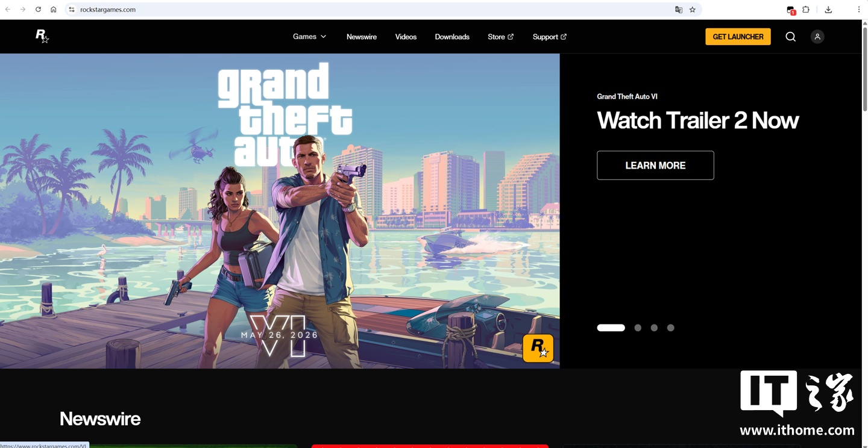Open browser downloads arrow icon
This screenshot has height=448, width=868.
pos(828,10)
